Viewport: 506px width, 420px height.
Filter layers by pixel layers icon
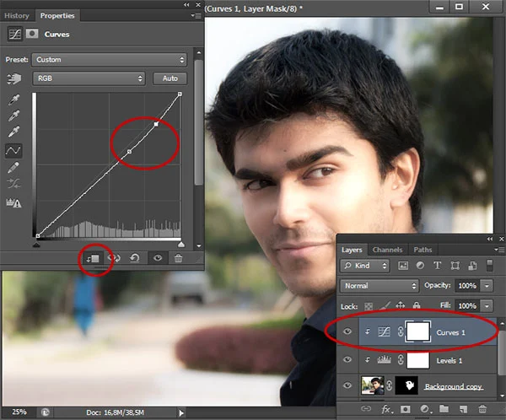coord(403,266)
